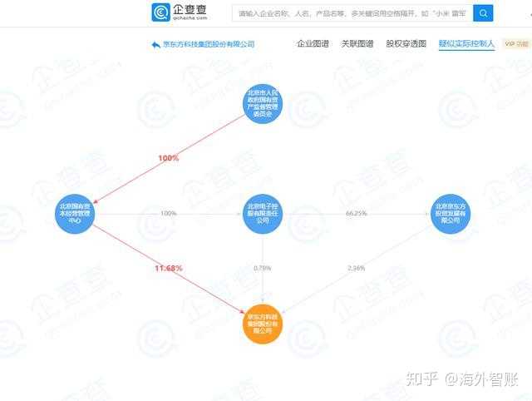Click the VIP badge next to tabs
The height and width of the screenshot is (401, 532).
coord(516,44)
